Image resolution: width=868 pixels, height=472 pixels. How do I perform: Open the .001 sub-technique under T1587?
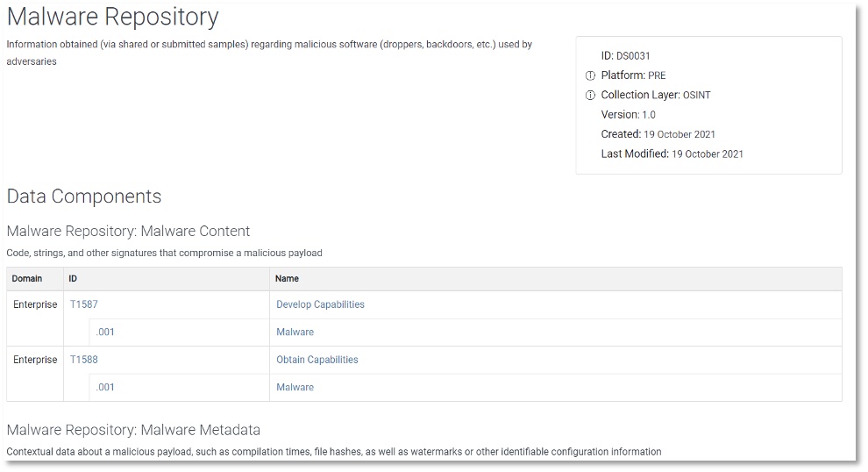105,332
